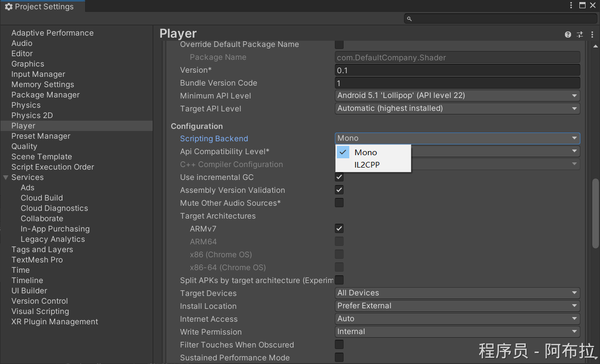Disable the Use incremental GC checkbox

[339, 177]
